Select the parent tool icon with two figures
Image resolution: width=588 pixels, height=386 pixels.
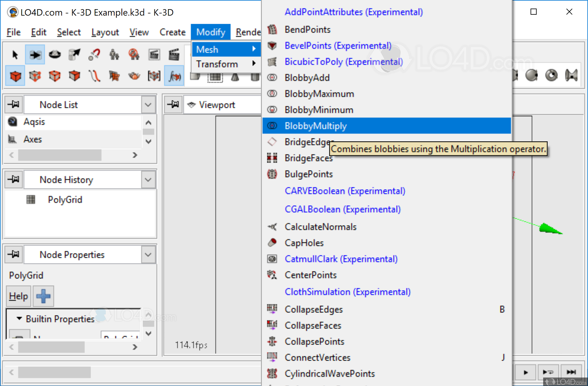pos(114,55)
